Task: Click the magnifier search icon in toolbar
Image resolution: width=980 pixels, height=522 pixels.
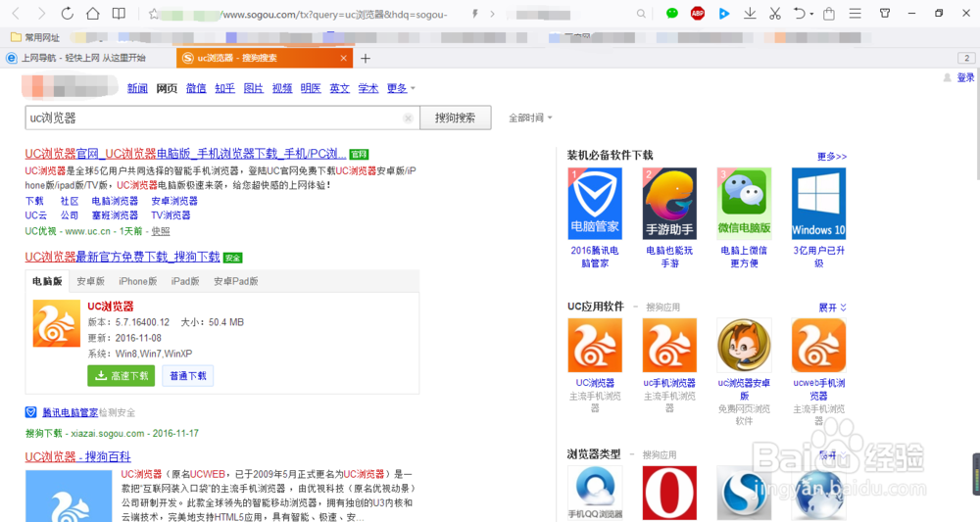Action: point(641,14)
